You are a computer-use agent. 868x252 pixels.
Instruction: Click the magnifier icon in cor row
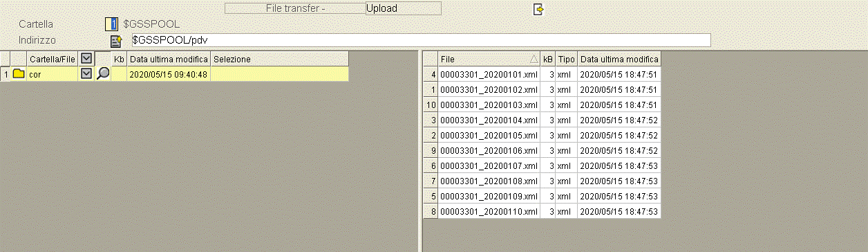[103, 73]
